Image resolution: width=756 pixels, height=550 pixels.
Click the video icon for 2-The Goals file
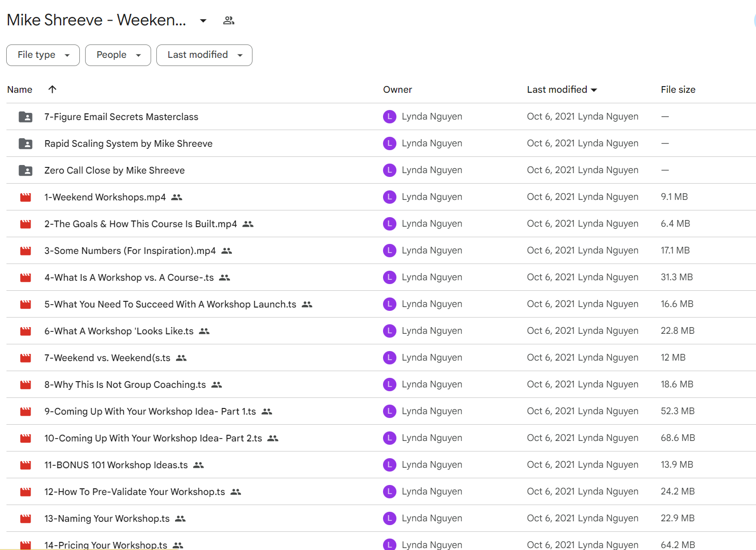click(x=25, y=224)
